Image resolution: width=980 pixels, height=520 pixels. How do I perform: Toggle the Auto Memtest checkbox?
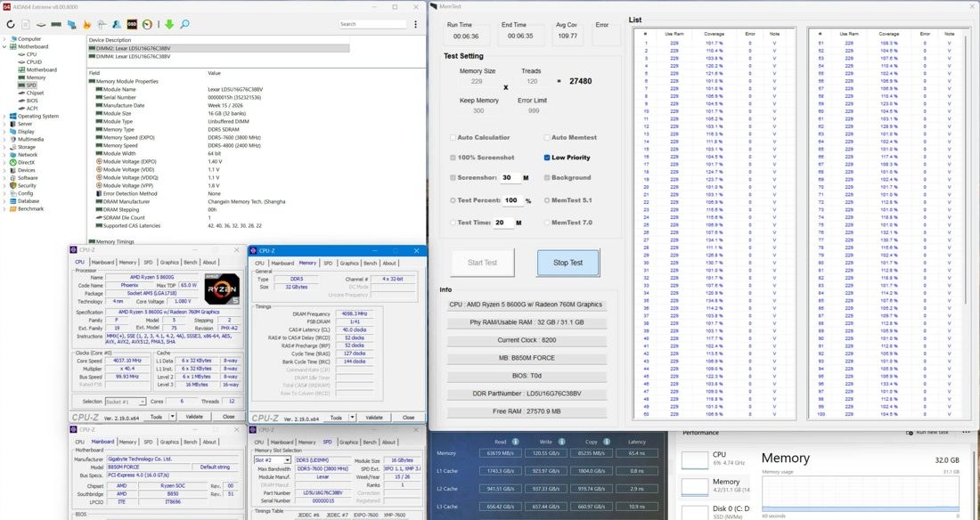(x=547, y=137)
